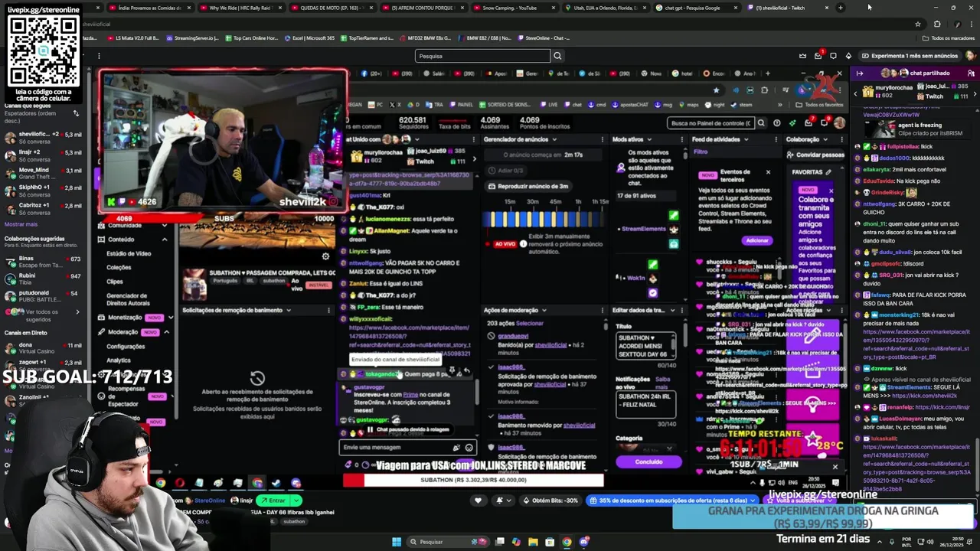Expand Colaboração panel dropdown
This screenshot has height=551, width=980.
click(826, 139)
